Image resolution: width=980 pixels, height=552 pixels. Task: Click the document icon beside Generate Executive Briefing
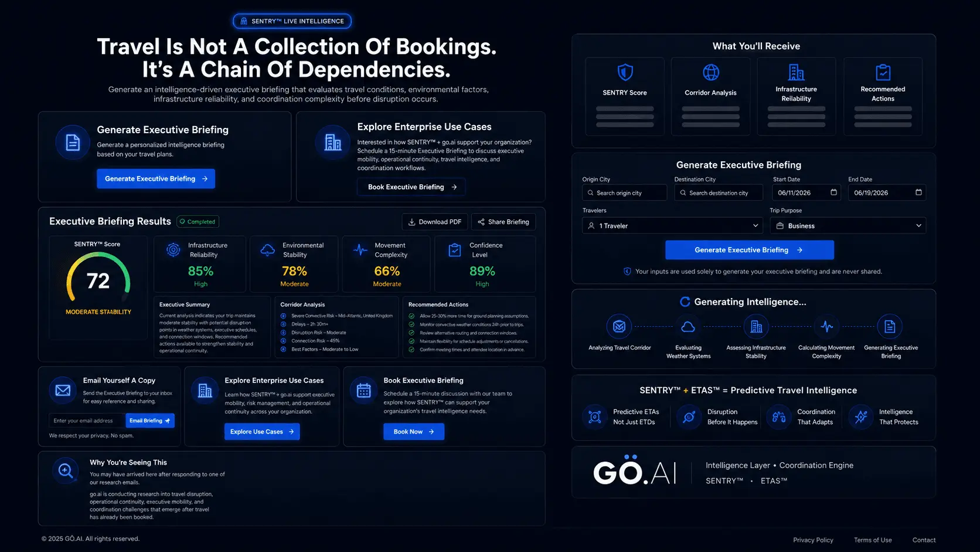click(73, 143)
